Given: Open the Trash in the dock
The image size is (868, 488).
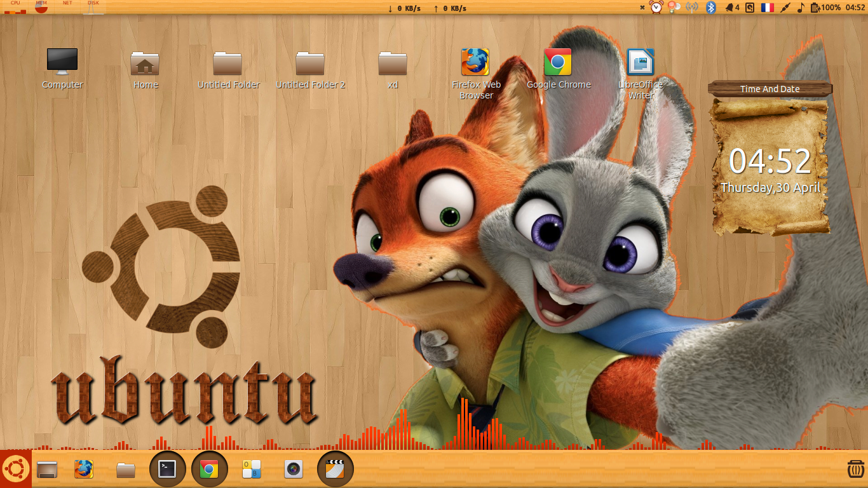Looking at the screenshot, I should 855,469.
